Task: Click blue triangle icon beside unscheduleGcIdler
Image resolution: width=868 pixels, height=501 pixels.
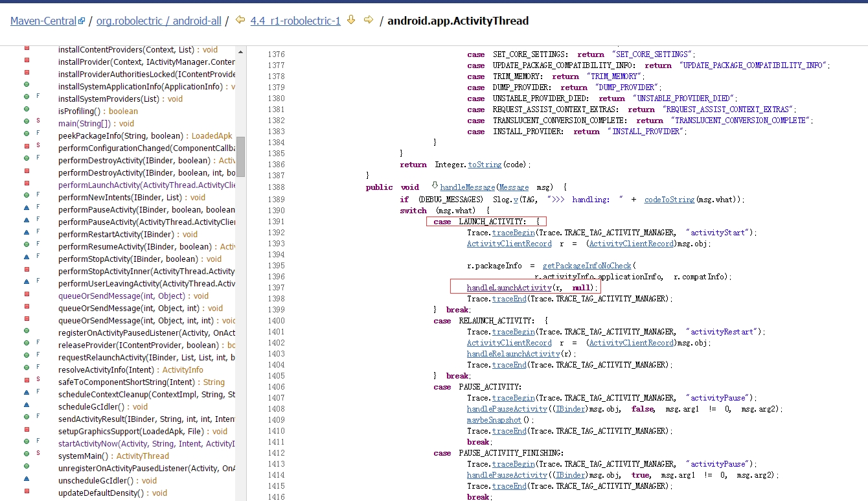Action: click(27, 478)
